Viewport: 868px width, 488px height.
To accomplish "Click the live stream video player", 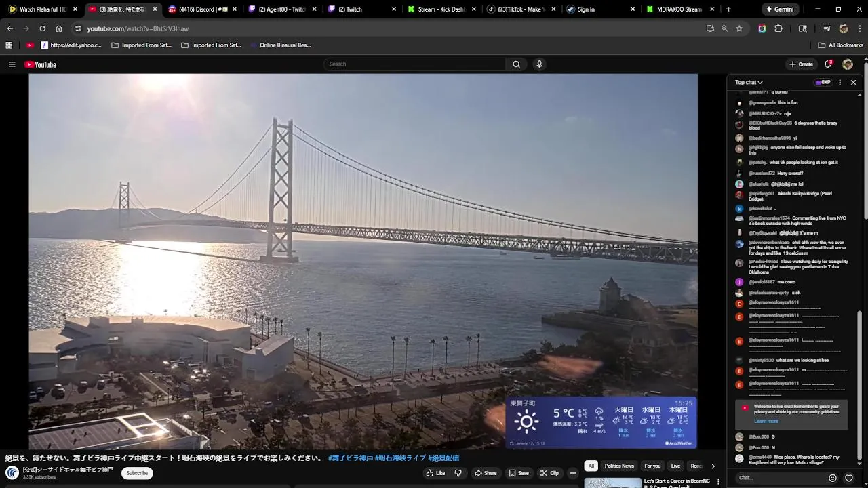I will pos(363,261).
